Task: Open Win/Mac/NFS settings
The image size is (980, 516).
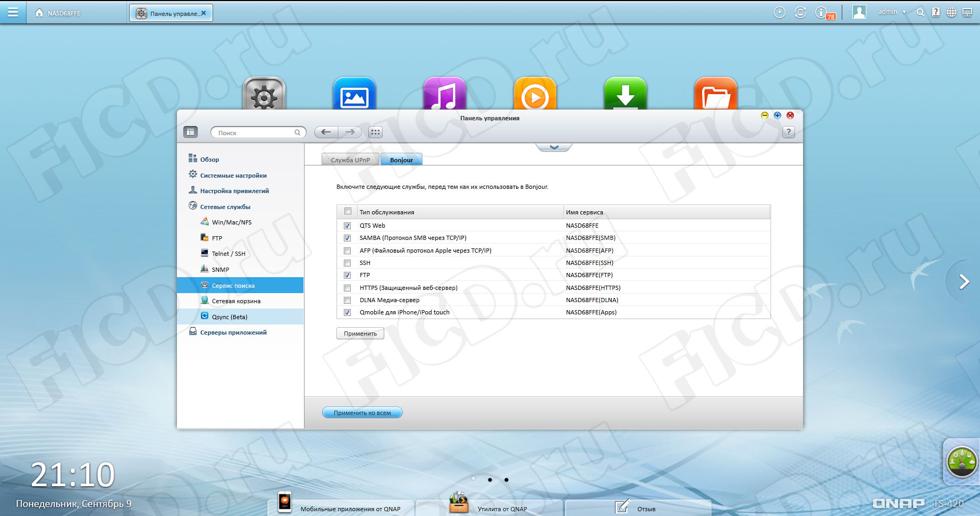Action: (x=232, y=222)
